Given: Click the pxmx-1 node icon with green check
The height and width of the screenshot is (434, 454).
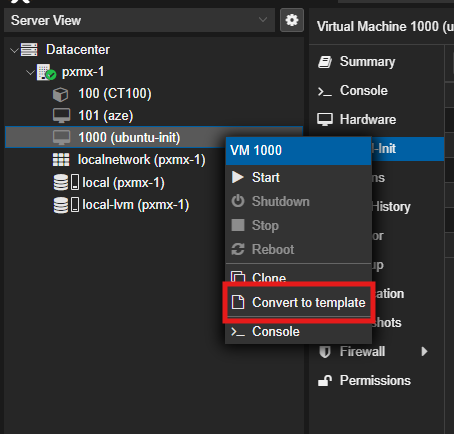Looking at the screenshot, I should [46, 72].
